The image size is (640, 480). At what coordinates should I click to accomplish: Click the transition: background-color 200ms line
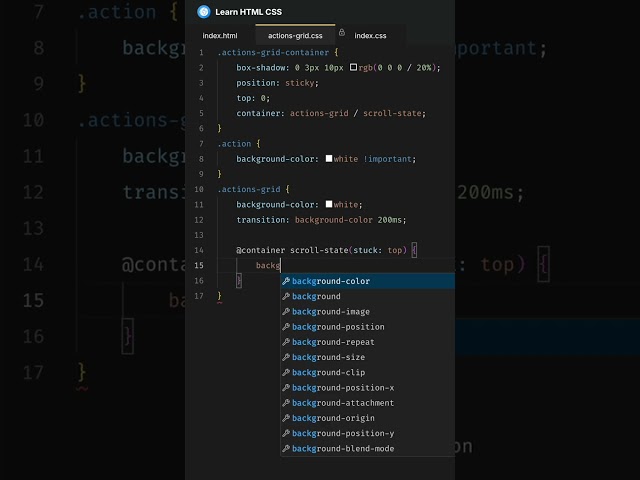click(321, 220)
